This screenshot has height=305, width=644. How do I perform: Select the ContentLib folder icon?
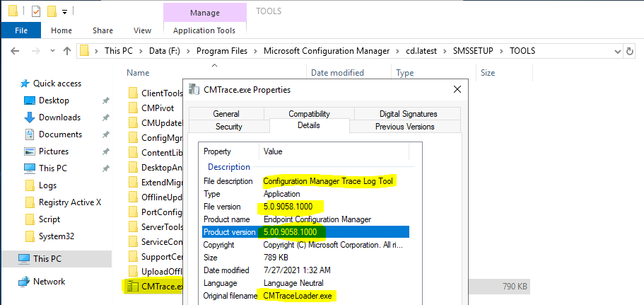coord(133,153)
